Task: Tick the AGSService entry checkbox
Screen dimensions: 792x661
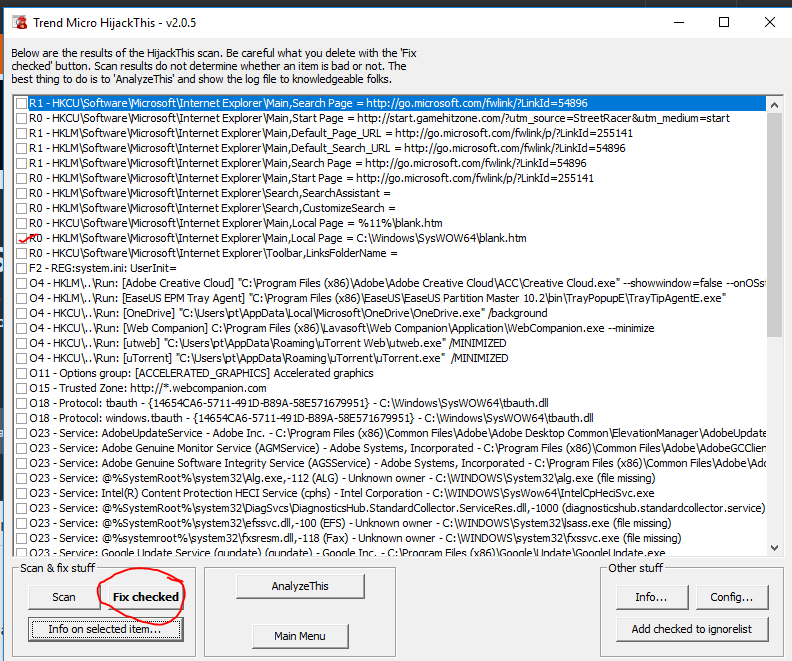Action: point(21,464)
